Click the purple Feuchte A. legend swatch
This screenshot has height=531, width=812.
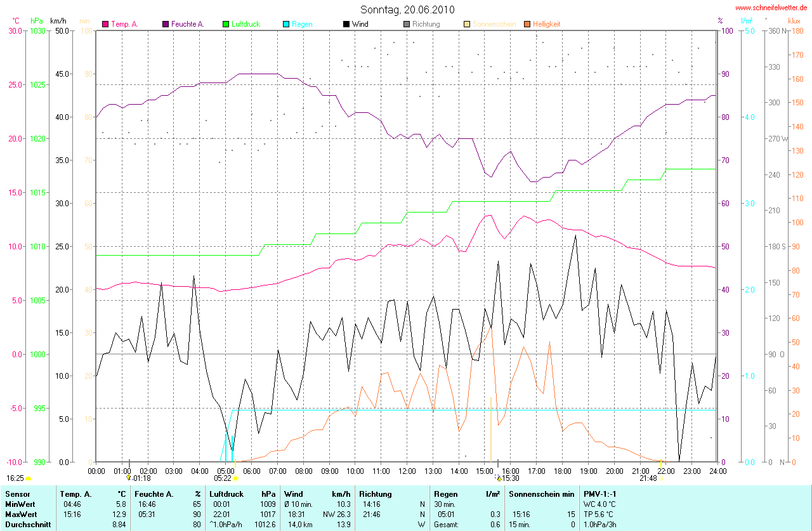pos(166,24)
